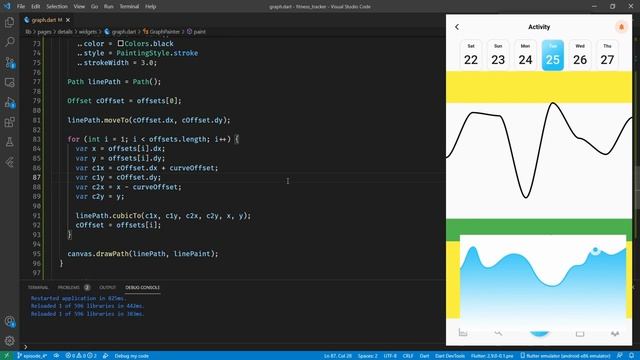Open the Explorer view in activity bar
The height and width of the screenshot is (360, 640).
[x=9, y=22]
